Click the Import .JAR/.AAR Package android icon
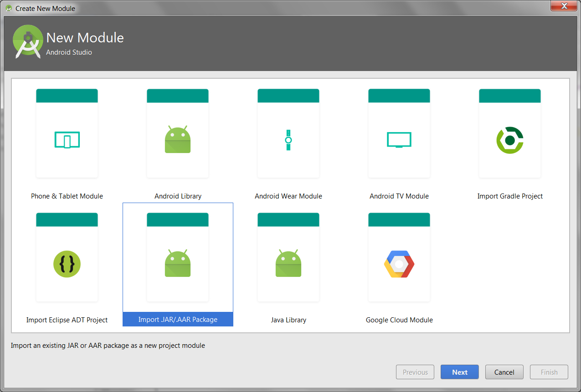 pos(178,264)
